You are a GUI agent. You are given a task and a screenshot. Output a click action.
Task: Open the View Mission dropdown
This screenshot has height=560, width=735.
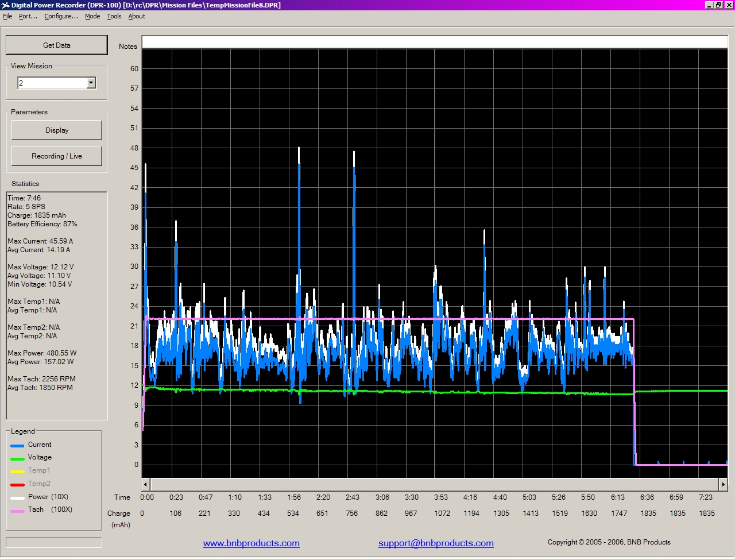tap(91, 83)
